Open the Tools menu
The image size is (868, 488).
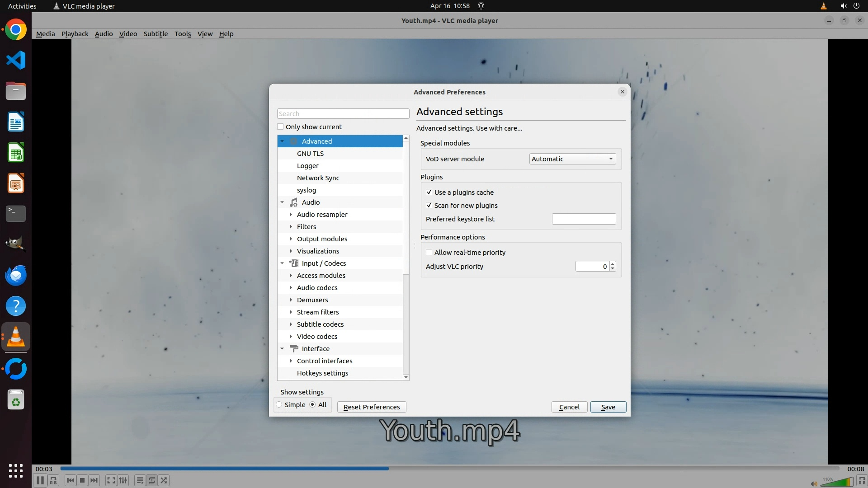pos(183,34)
